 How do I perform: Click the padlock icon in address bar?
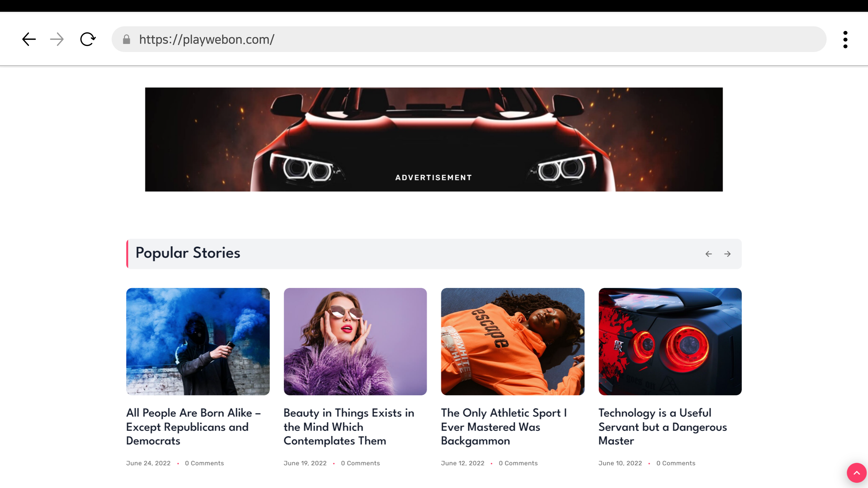126,39
